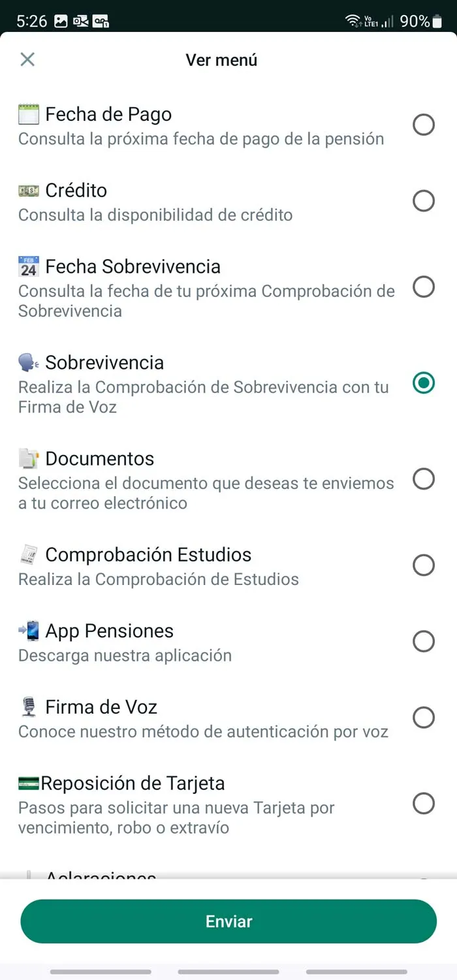The width and height of the screenshot is (457, 980).
Task: Click the document icon beside Documentos
Action: point(27,458)
